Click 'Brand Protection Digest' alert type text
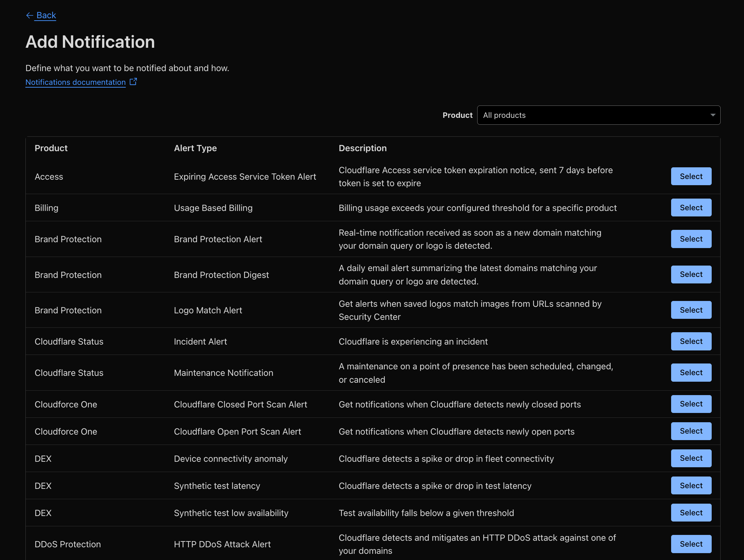This screenshot has width=744, height=560. coord(221,275)
